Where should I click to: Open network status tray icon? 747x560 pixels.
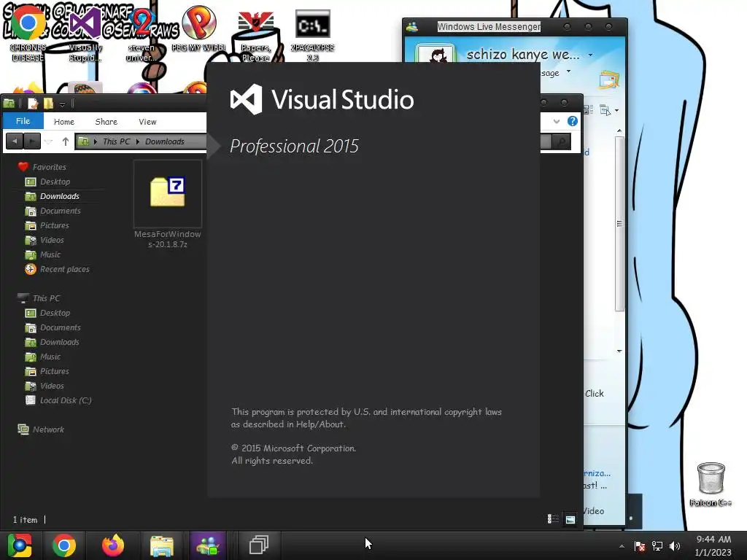pos(657,546)
